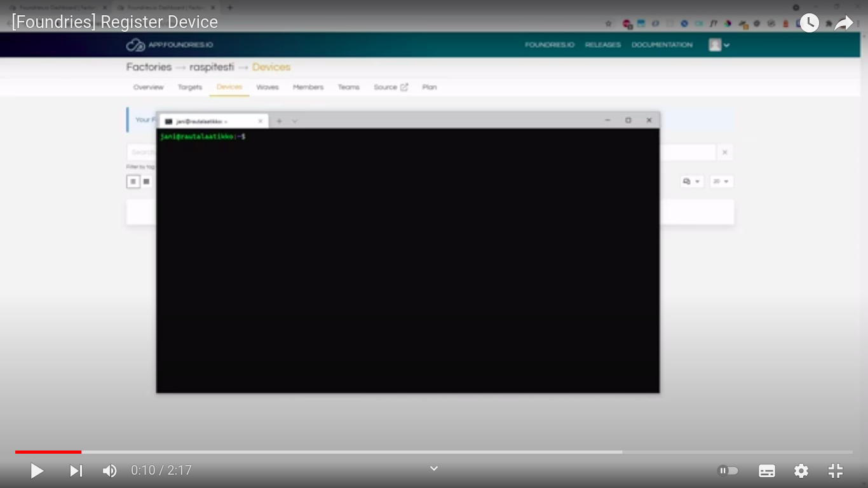Switch to the Teams tab

point(348,87)
